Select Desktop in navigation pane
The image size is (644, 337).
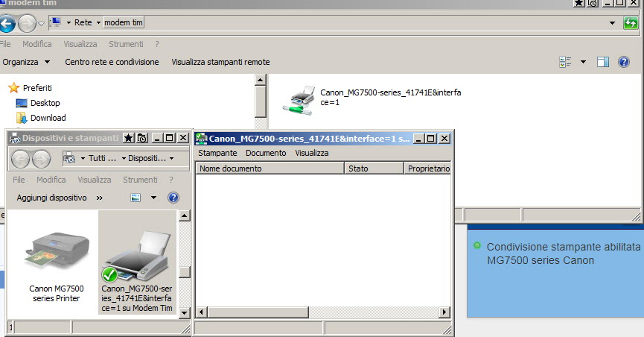(38, 103)
